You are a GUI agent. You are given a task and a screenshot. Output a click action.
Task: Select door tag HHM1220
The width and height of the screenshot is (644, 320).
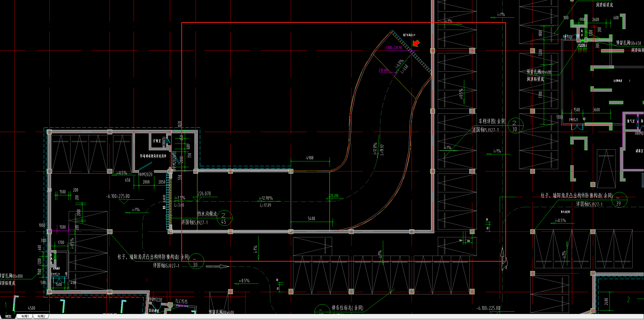[155, 299]
